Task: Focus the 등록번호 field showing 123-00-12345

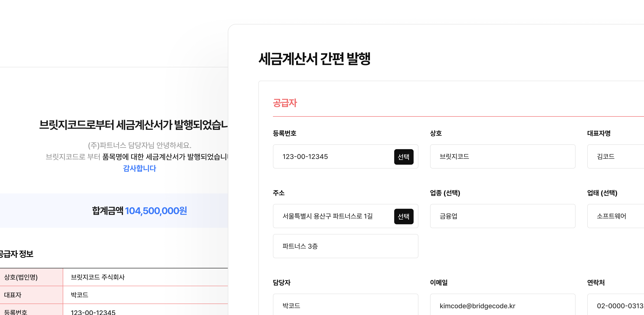Action: (x=345, y=157)
